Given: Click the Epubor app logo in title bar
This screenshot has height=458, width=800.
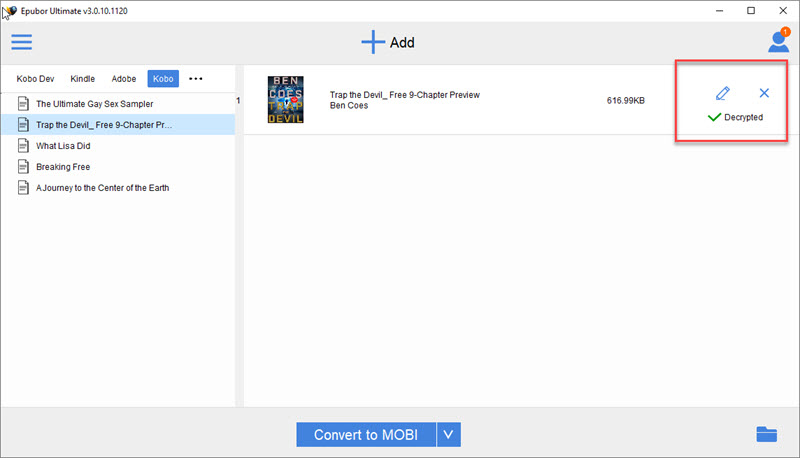Looking at the screenshot, I should pyautogui.click(x=10, y=11).
